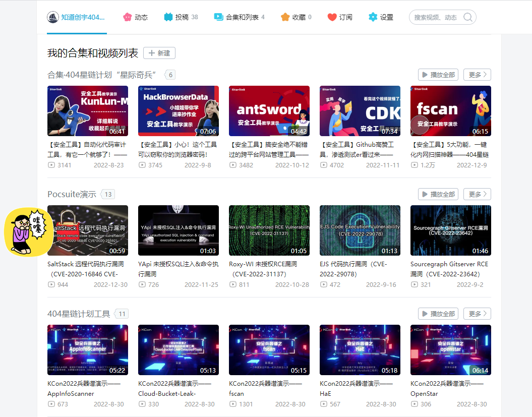Go to the 订阅 tab
The width and height of the screenshot is (532, 417).
(340, 17)
